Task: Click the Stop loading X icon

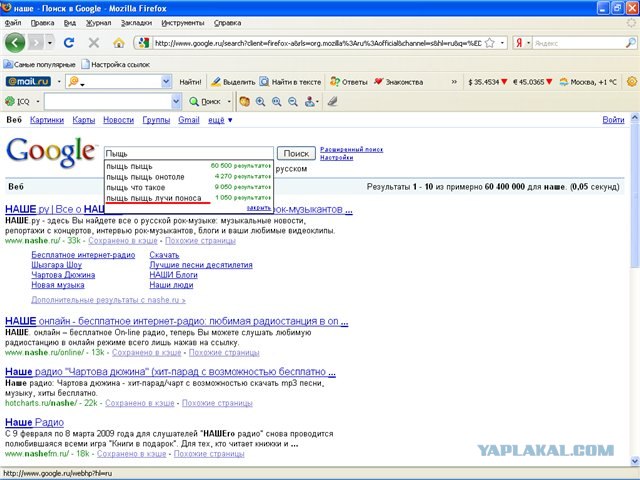Action: (x=94, y=42)
